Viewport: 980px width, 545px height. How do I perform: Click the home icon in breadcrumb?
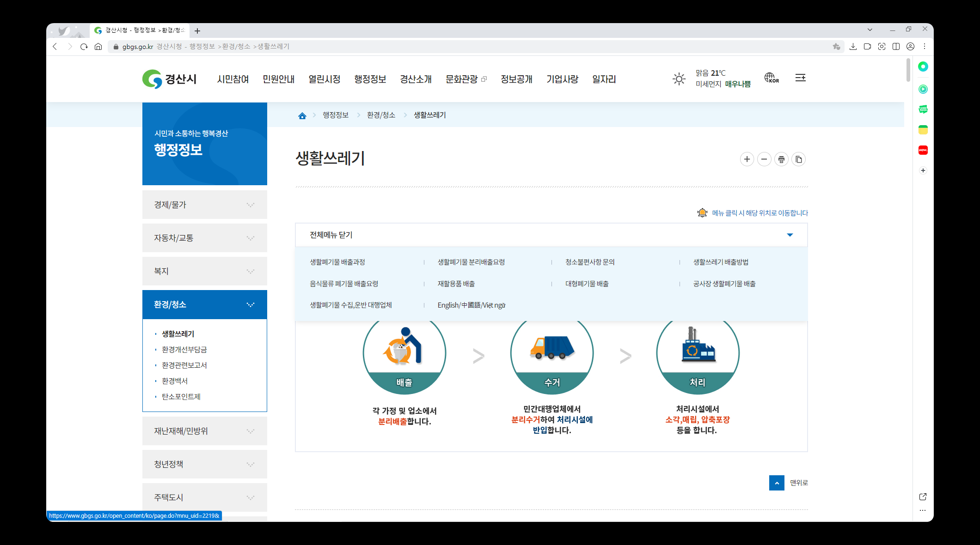coord(302,115)
